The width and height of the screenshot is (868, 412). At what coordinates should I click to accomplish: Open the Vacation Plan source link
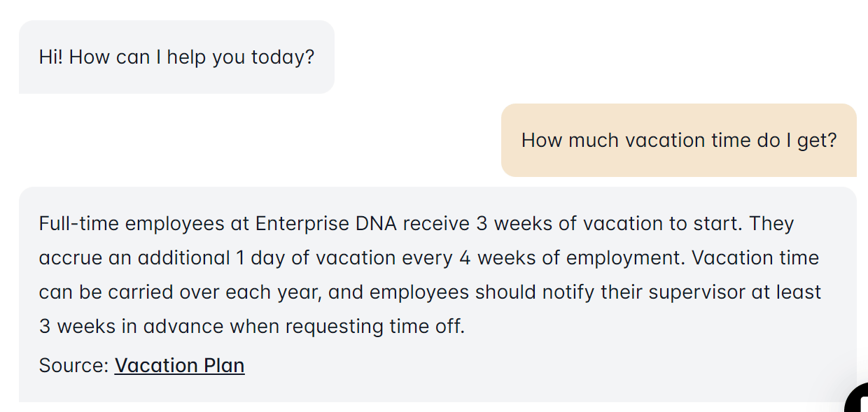click(179, 365)
